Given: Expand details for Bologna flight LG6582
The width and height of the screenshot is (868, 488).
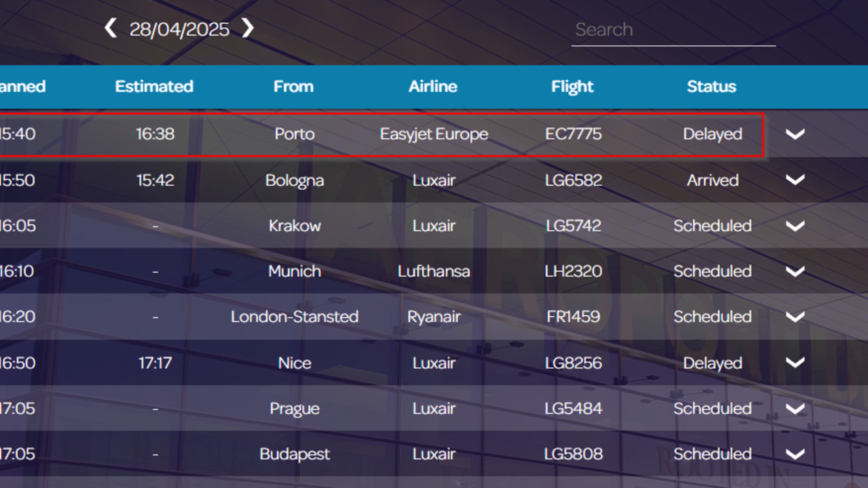Looking at the screenshot, I should (795, 180).
